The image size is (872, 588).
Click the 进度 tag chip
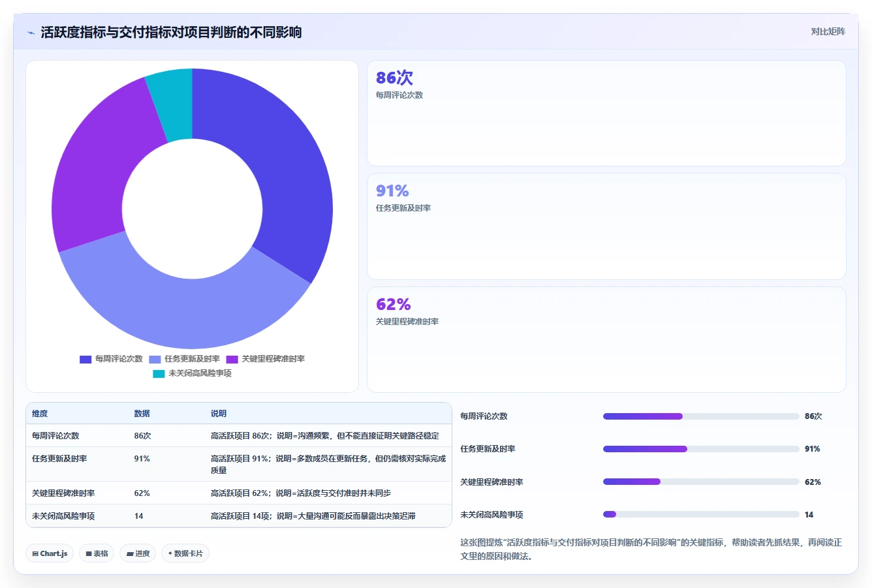(x=138, y=553)
